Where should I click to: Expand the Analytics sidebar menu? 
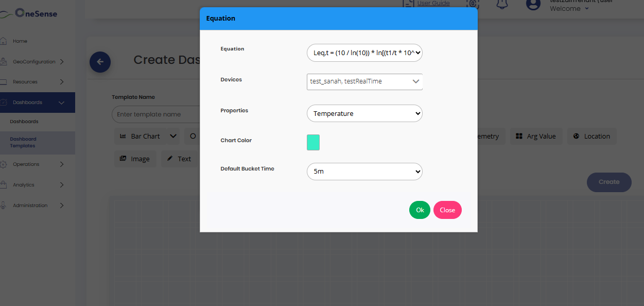coord(62,185)
